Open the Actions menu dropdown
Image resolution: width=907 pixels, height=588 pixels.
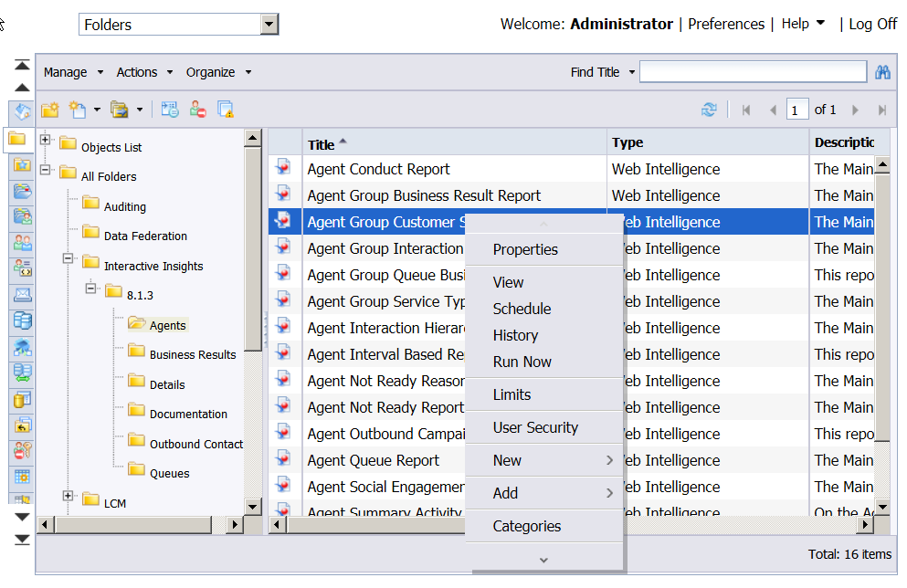click(144, 72)
